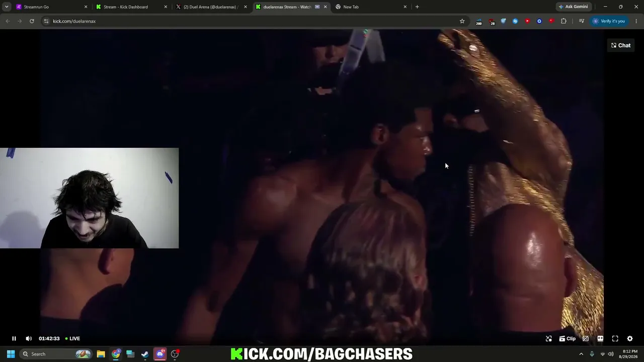This screenshot has width=644, height=362.
Task: Close the Stream - Kick Dashboard tab
Action: coord(166,7)
